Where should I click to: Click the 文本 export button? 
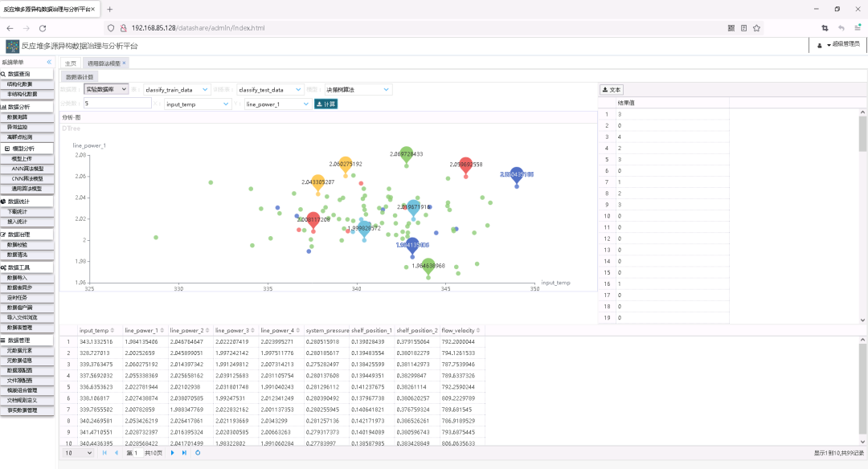click(x=612, y=90)
